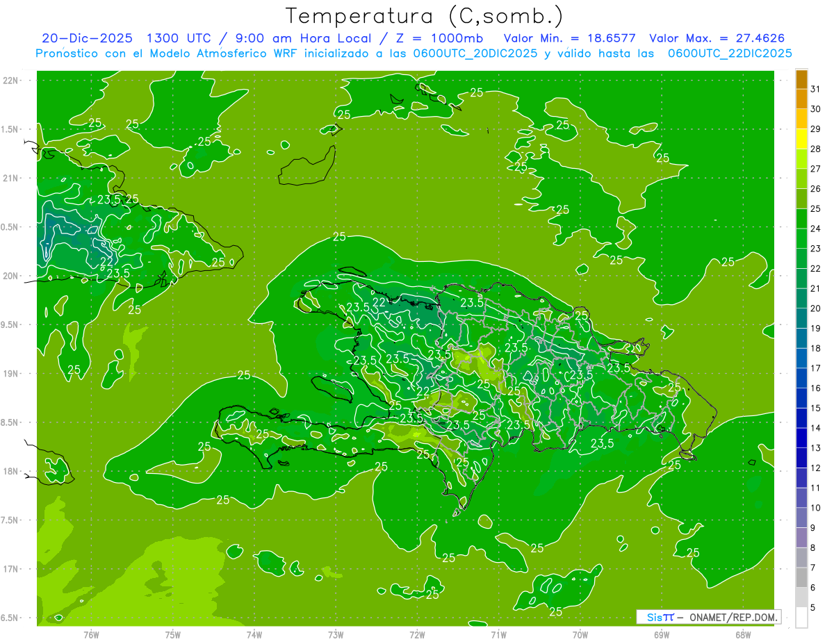Click the "75W" longitude label
The height and width of the screenshot is (644, 834).
(173, 635)
